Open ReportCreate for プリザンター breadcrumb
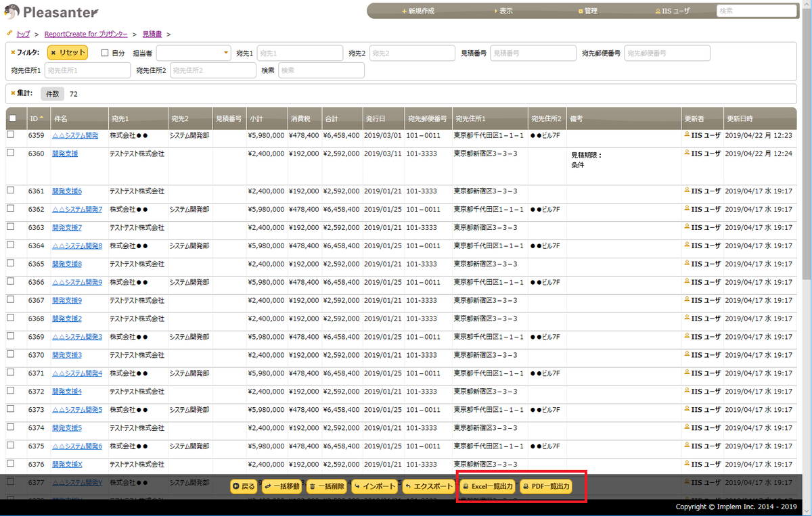 point(86,34)
